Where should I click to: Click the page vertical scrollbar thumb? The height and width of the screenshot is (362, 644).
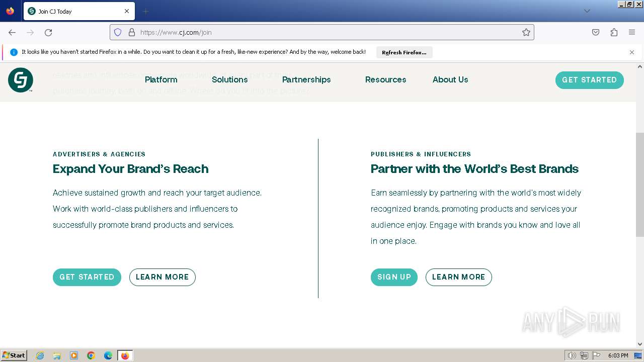coord(640,185)
